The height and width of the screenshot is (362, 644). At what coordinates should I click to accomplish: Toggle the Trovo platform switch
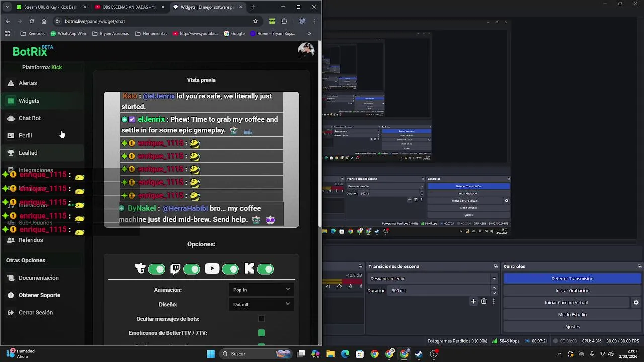click(156, 269)
